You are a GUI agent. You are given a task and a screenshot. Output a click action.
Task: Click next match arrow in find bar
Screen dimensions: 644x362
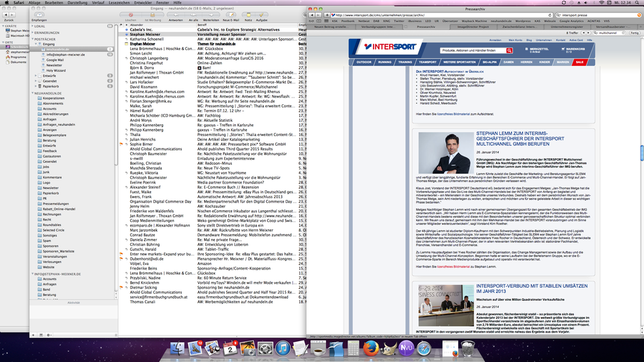point(589,33)
